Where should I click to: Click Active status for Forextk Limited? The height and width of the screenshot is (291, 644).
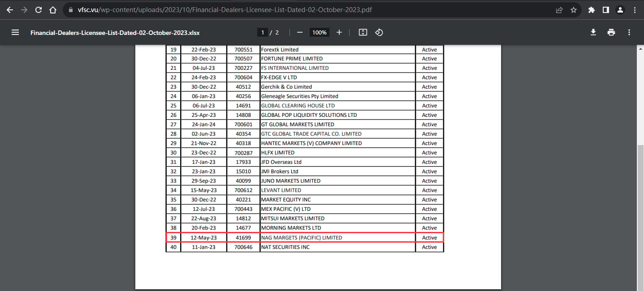(x=429, y=50)
